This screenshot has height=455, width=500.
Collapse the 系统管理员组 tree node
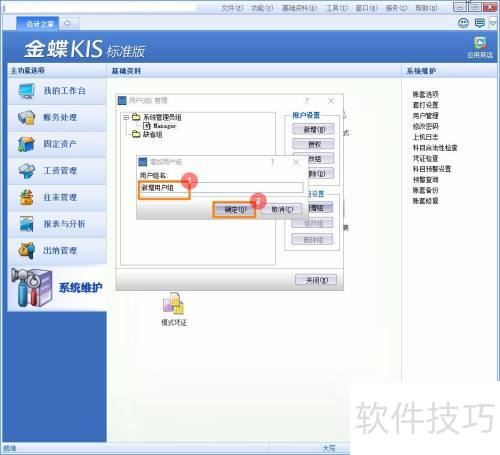point(126,117)
